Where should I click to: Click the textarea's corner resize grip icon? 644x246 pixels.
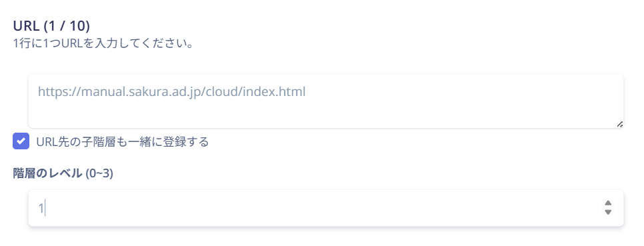(620, 124)
